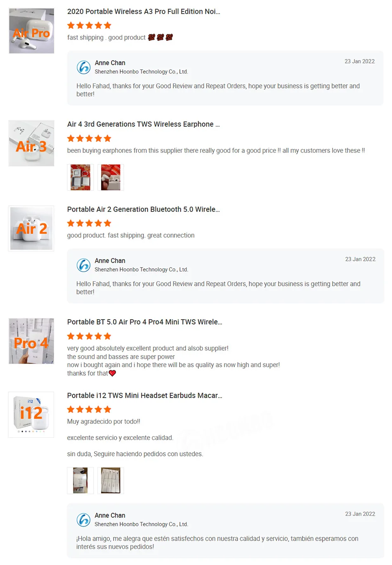Image resolution: width=392 pixels, height=565 pixels.
Task: Open the i12 product image
Action: (x=31, y=415)
